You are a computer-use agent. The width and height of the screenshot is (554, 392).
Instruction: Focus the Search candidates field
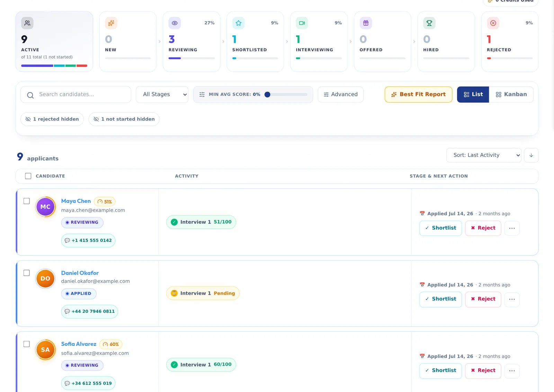tap(76, 94)
